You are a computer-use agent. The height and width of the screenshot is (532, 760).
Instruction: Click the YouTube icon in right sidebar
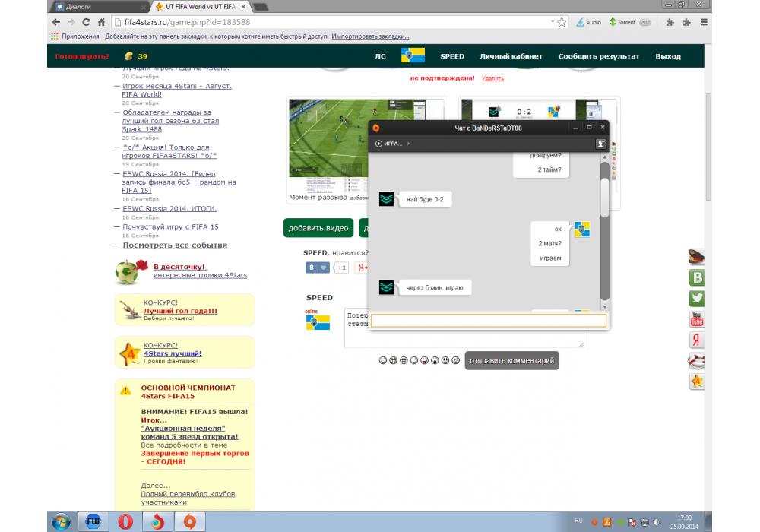tap(696, 319)
